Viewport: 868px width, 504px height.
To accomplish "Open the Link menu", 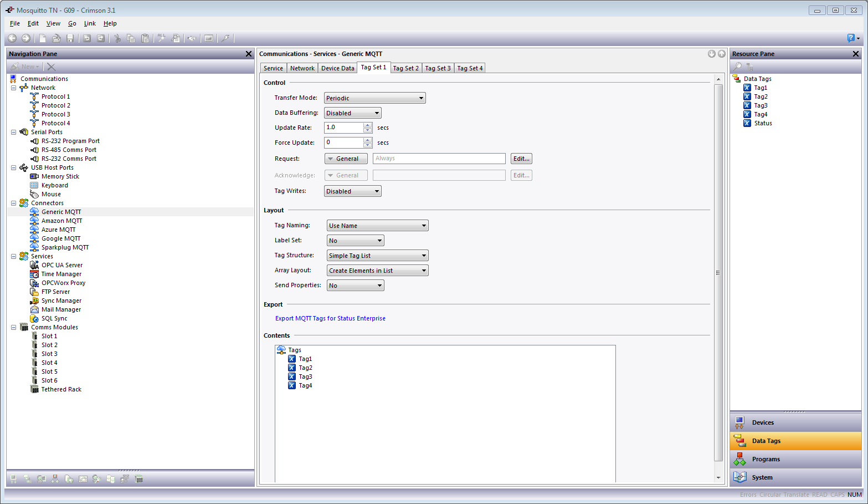I will [90, 23].
